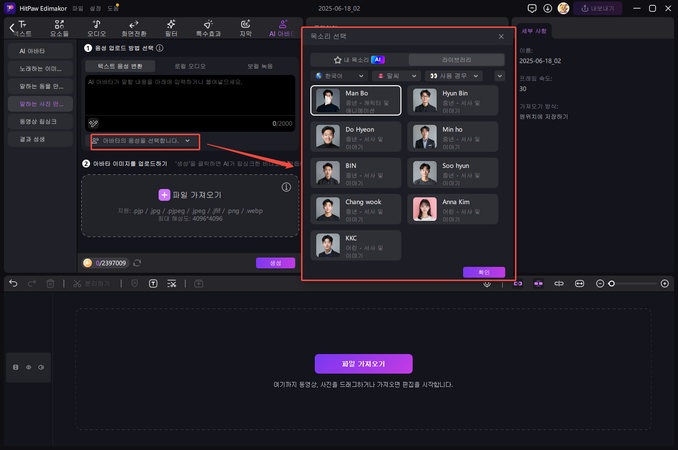Select the Anna Kim voice card
678x450 pixels.
(453, 209)
